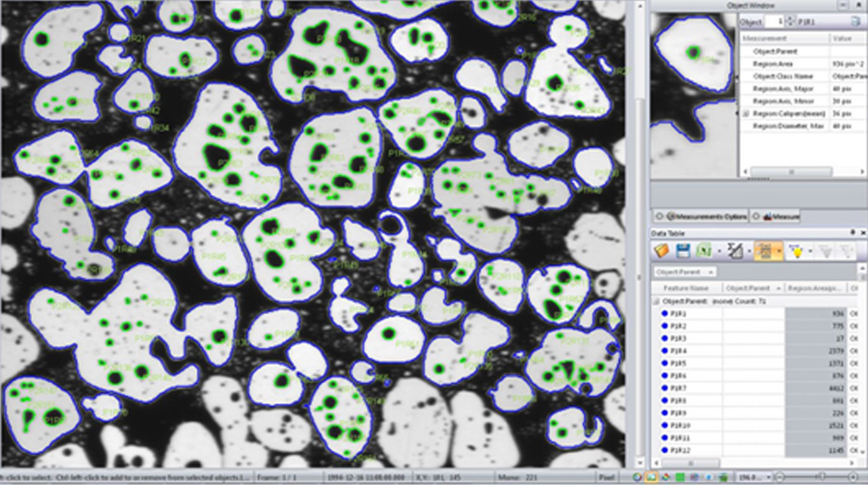Export data table to Excel
Viewport: 868px width, 485px height.
(703, 250)
